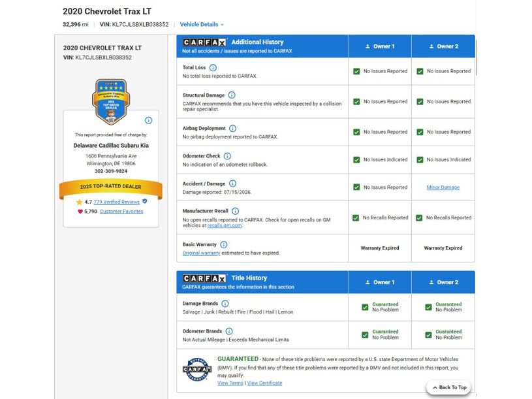Click CARFAX logo in Title History header

204,278
